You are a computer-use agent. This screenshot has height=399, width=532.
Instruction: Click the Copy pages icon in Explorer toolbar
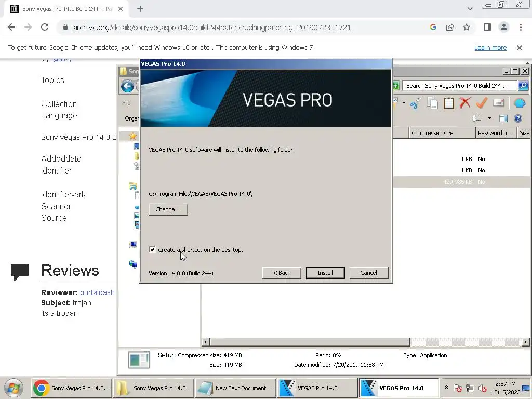[x=432, y=102]
